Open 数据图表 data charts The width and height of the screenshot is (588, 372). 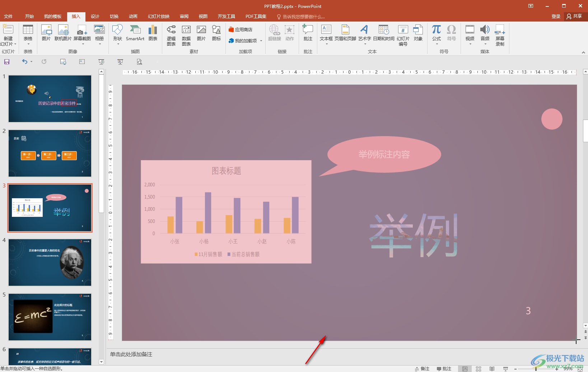click(186, 36)
